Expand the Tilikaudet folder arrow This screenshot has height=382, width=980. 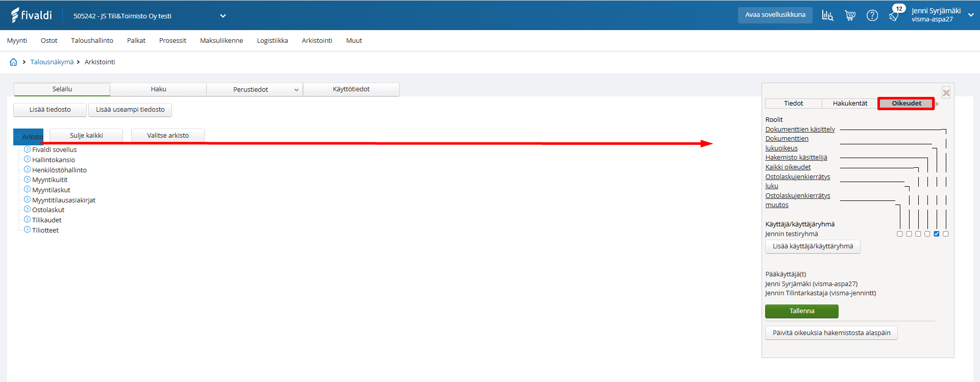pos(28,220)
